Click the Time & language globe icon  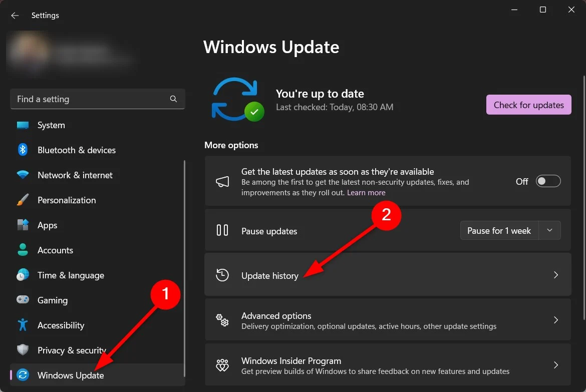pyautogui.click(x=23, y=275)
